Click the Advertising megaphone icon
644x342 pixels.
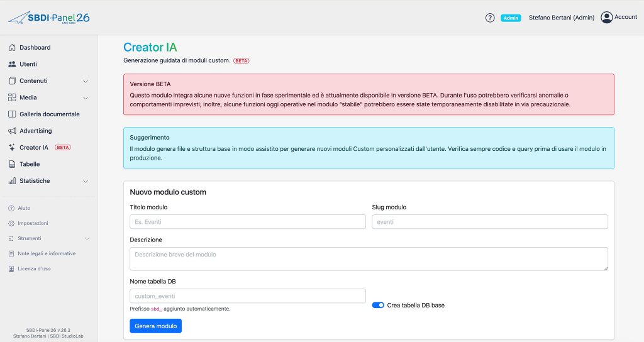coord(12,131)
